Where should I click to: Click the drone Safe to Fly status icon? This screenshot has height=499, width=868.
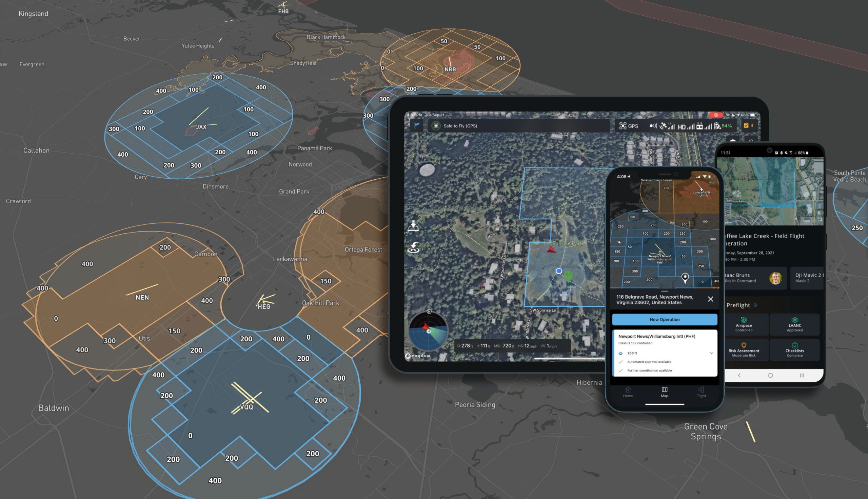coord(437,126)
